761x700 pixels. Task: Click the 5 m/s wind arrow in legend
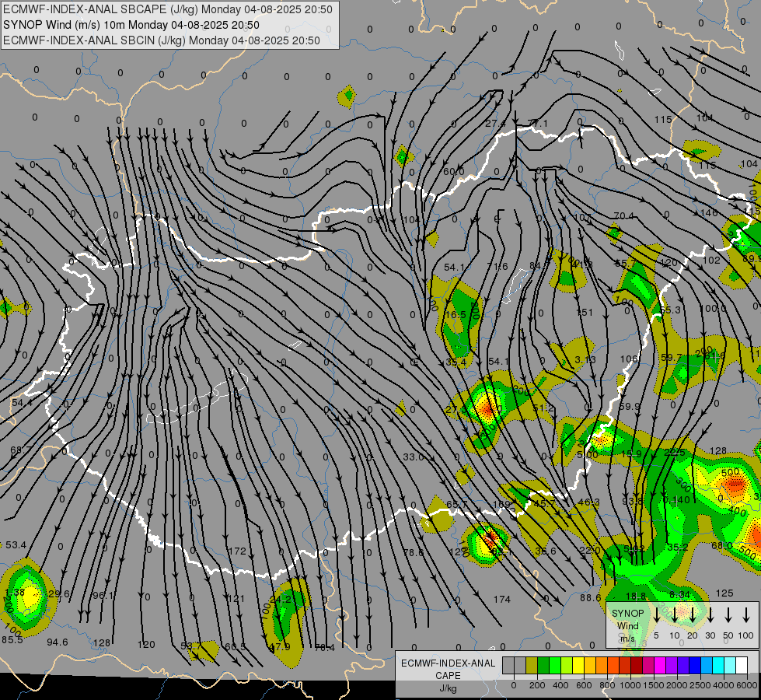coord(656,614)
